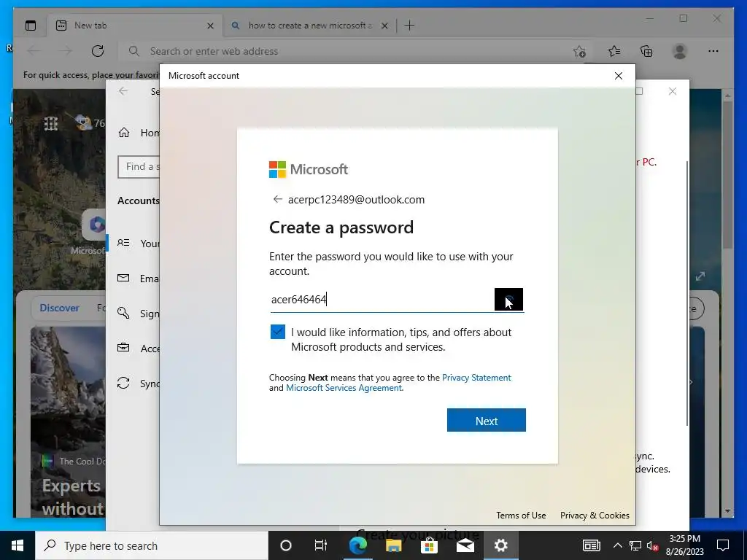
Task: Open the Edge Collections icon
Action: [x=646, y=51]
